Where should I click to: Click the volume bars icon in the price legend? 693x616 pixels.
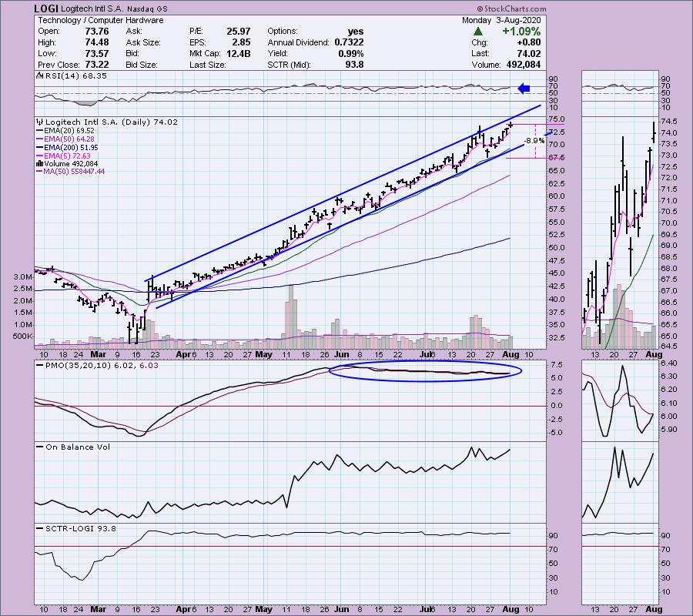pos(39,163)
